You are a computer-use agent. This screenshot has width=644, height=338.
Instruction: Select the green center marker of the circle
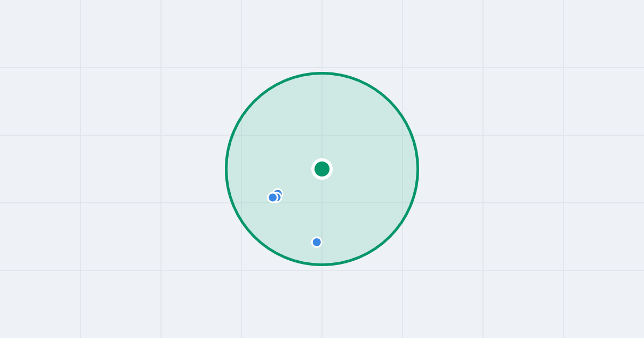(x=322, y=169)
